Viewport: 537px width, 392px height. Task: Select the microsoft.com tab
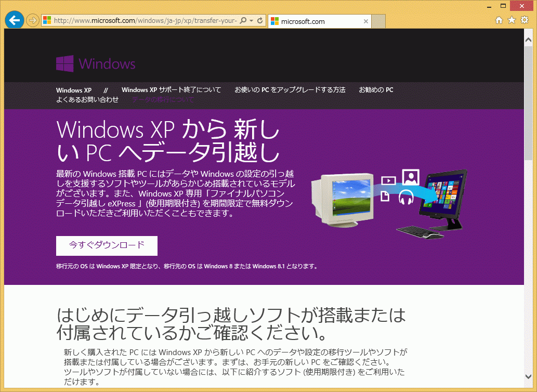tap(317, 21)
